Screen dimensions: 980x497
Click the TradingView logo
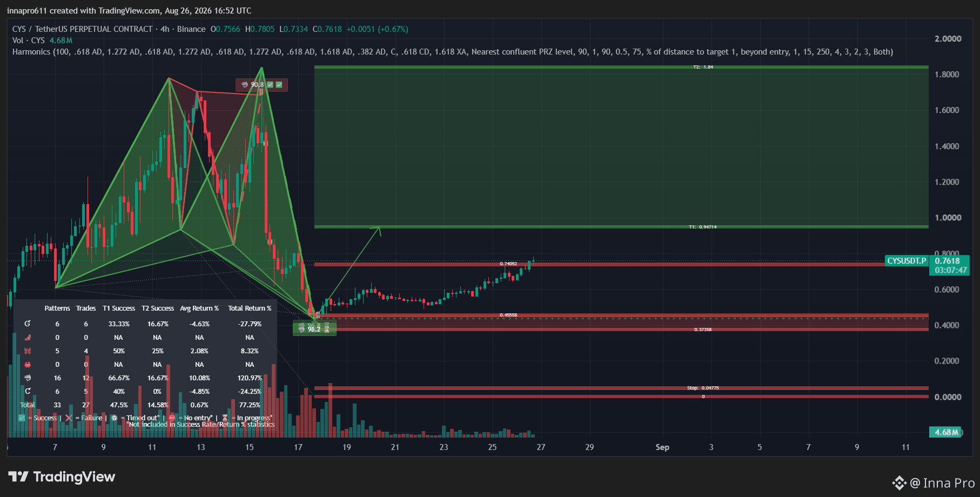point(62,476)
